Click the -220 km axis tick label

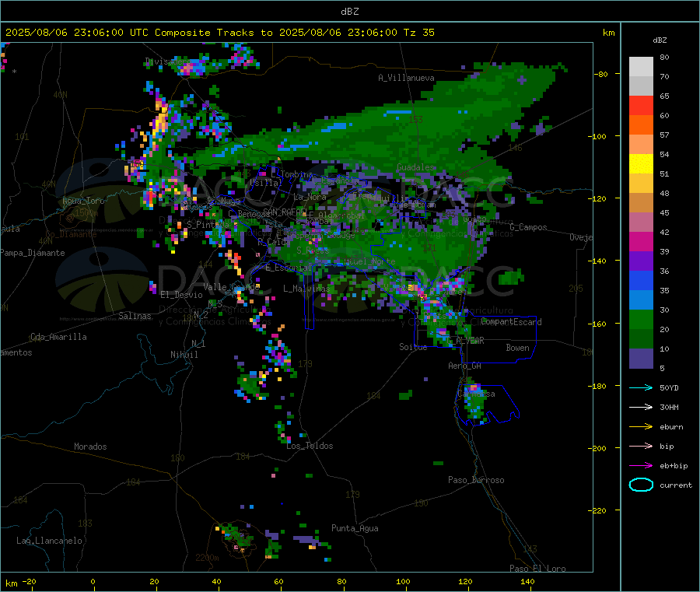[x=597, y=510]
